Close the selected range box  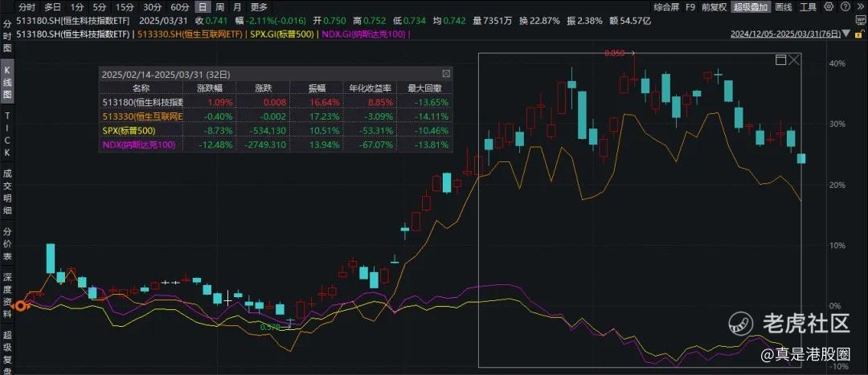pos(794,59)
